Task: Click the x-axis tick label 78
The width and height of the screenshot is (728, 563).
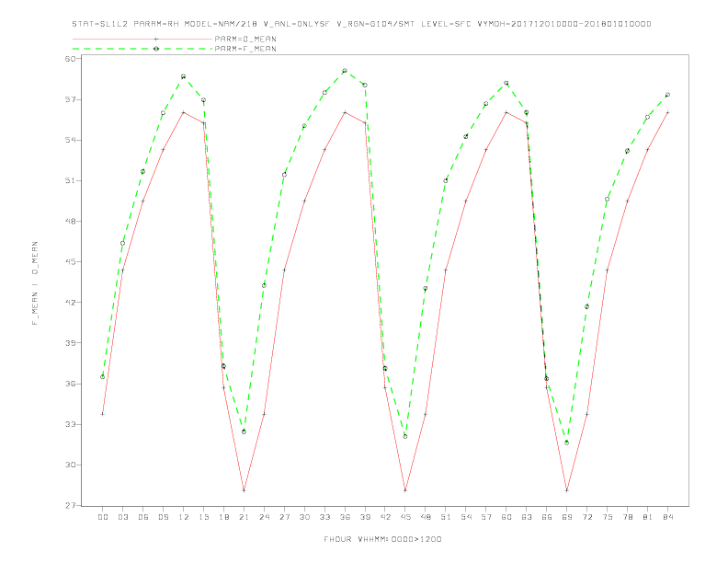Action: [627, 517]
